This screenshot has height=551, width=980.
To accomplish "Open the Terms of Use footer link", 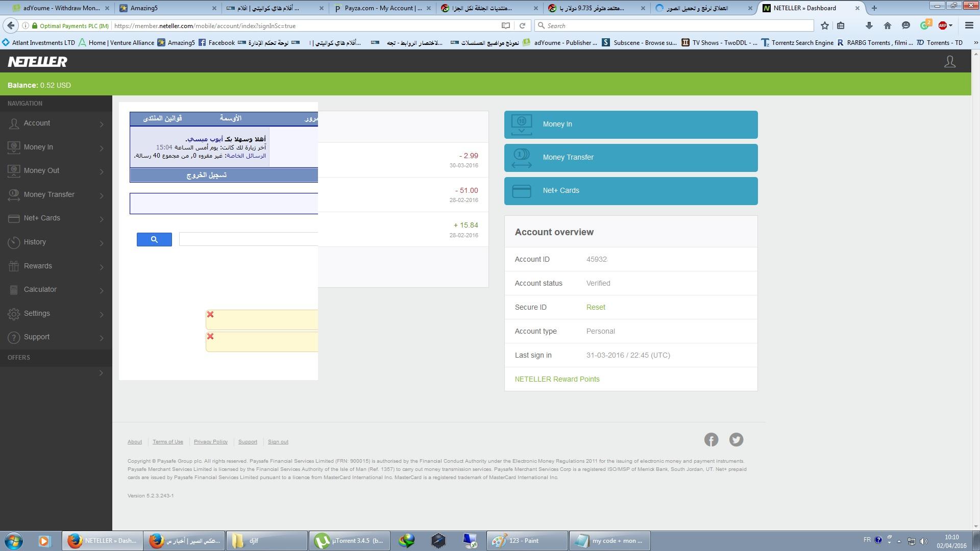I will pos(167,442).
